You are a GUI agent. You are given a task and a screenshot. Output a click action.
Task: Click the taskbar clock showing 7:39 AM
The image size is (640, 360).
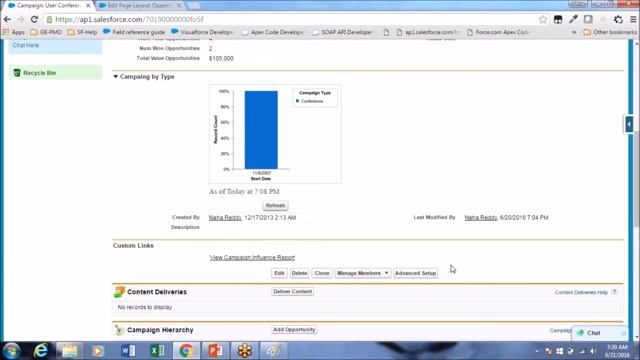point(616,351)
